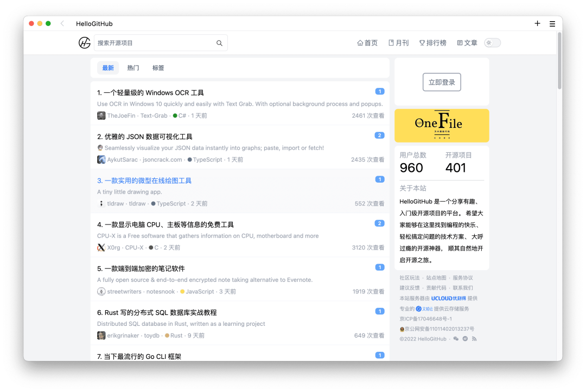Go back with the window back arrow
Image resolution: width=586 pixels, height=392 pixels.
[62, 23]
